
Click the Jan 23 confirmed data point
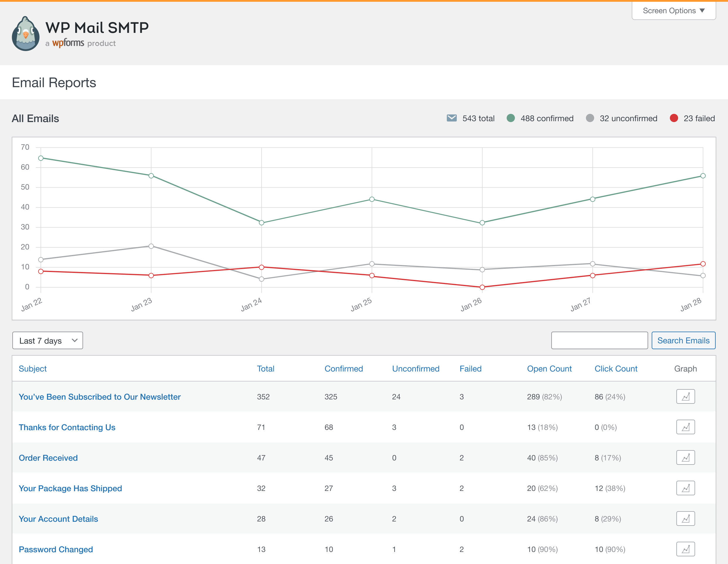pos(151,175)
